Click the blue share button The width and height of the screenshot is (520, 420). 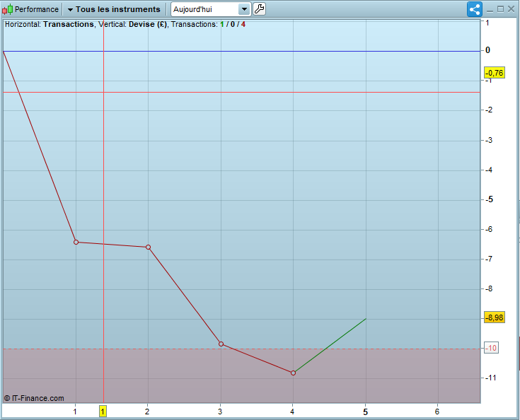(x=475, y=9)
